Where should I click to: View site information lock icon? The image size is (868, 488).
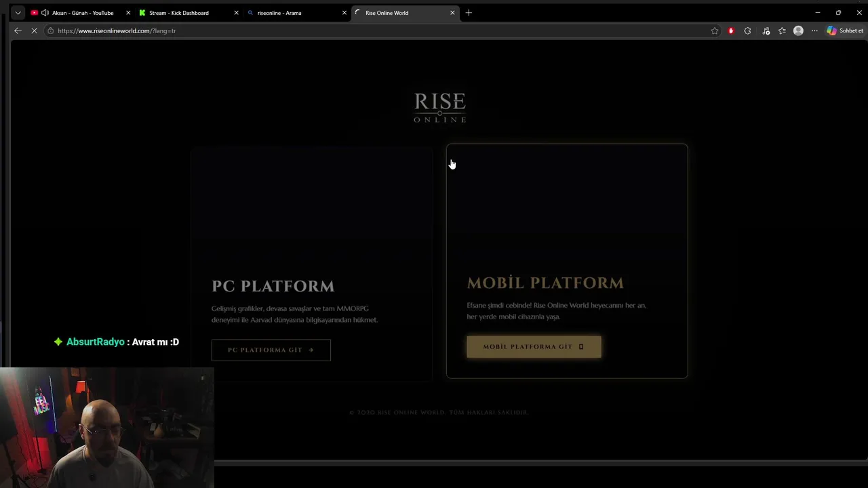50,30
